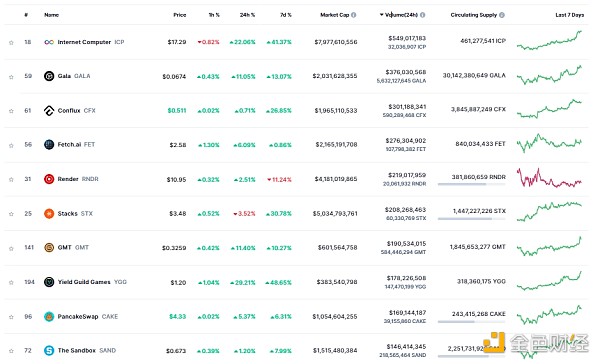Star Internet Computer to add to watchlist

pos(11,42)
